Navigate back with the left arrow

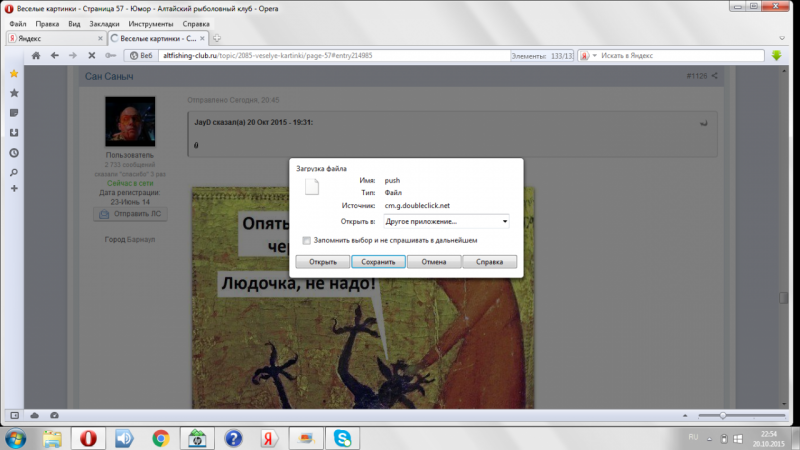click(x=55, y=56)
